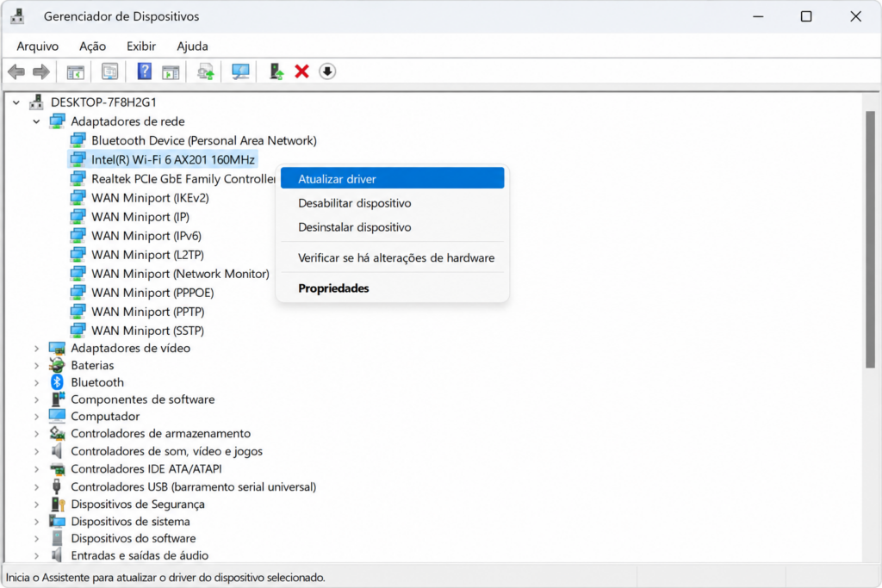Choose Propriedades in context menu
The height and width of the screenshot is (588, 882).
coord(392,288)
